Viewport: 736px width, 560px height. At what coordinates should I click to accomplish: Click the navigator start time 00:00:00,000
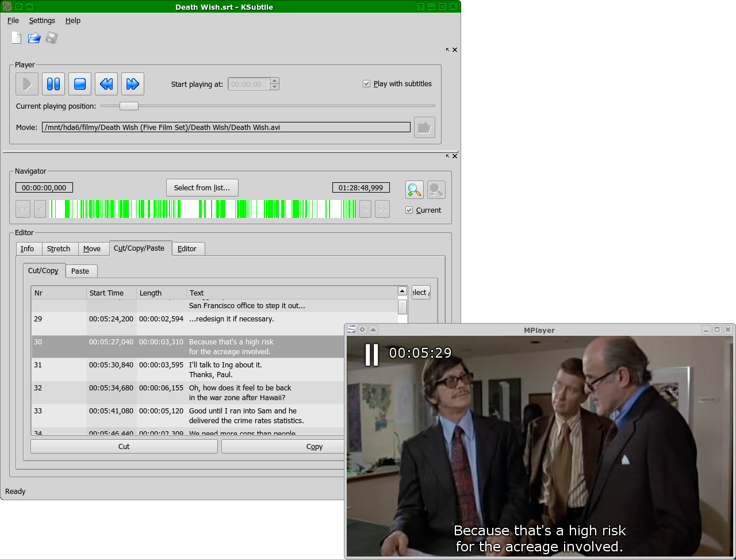[x=44, y=187]
